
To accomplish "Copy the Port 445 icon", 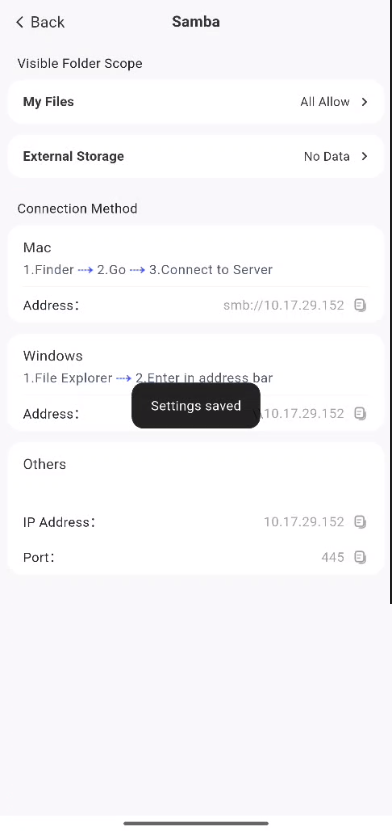I will (360, 557).
